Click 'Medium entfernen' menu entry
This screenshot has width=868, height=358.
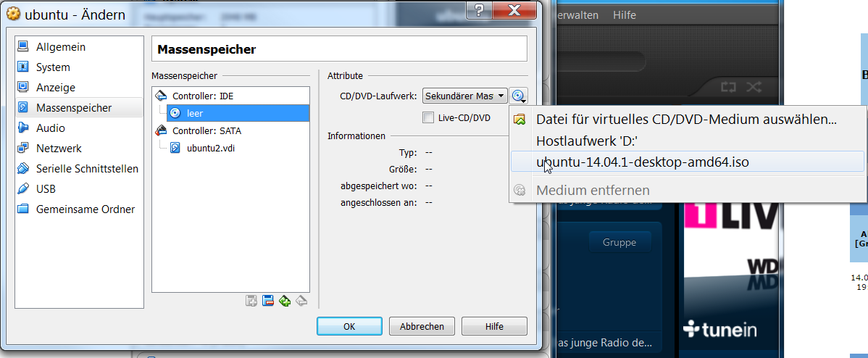click(x=686, y=191)
